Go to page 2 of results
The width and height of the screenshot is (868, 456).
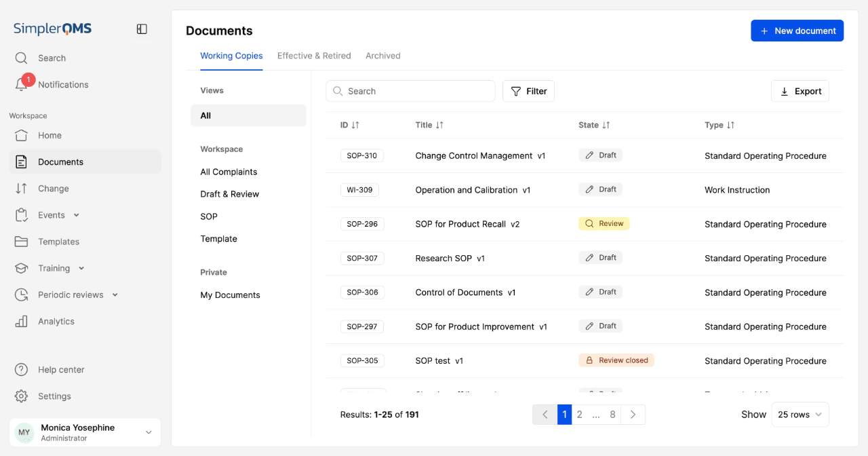pos(580,415)
